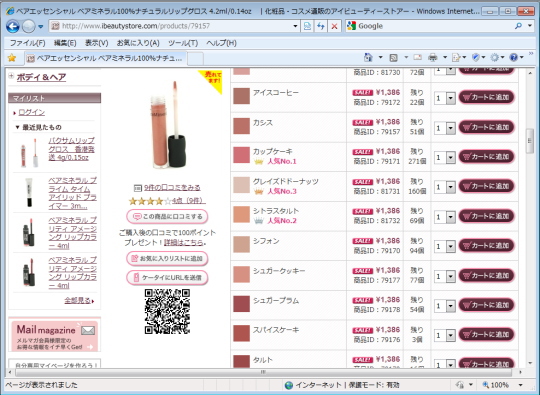Click the Help question mark icon

click(513, 58)
